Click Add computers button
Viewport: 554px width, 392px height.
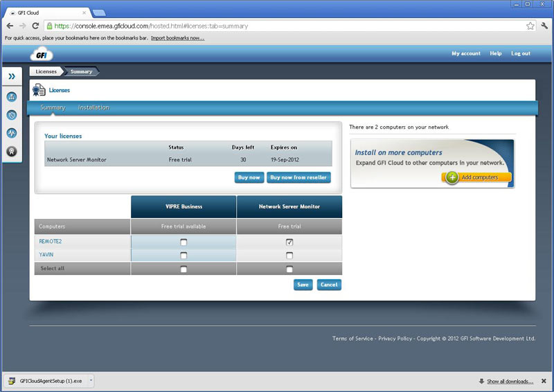[x=476, y=177]
